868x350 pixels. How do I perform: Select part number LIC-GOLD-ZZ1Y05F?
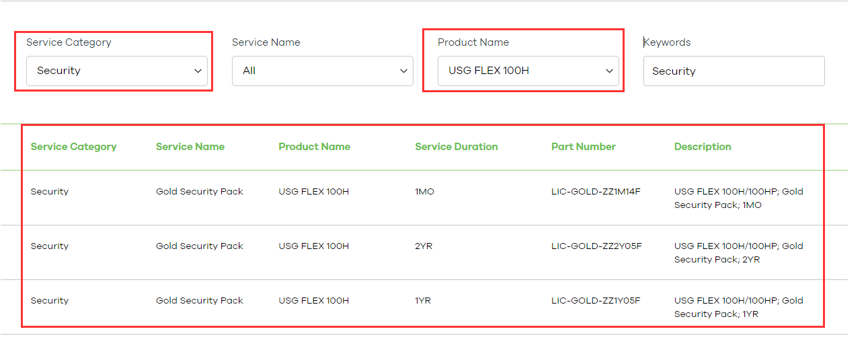(596, 301)
